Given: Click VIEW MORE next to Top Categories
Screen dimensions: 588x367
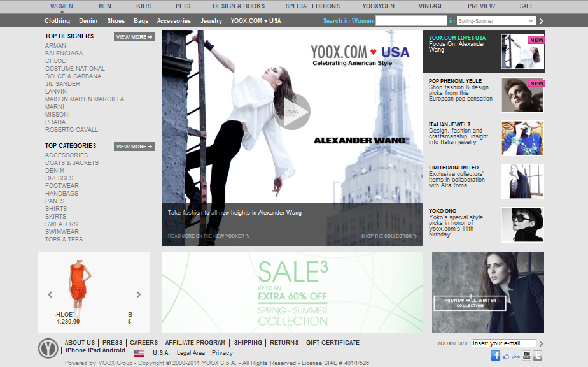Looking at the screenshot, I should pyautogui.click(x=134, y=146).
